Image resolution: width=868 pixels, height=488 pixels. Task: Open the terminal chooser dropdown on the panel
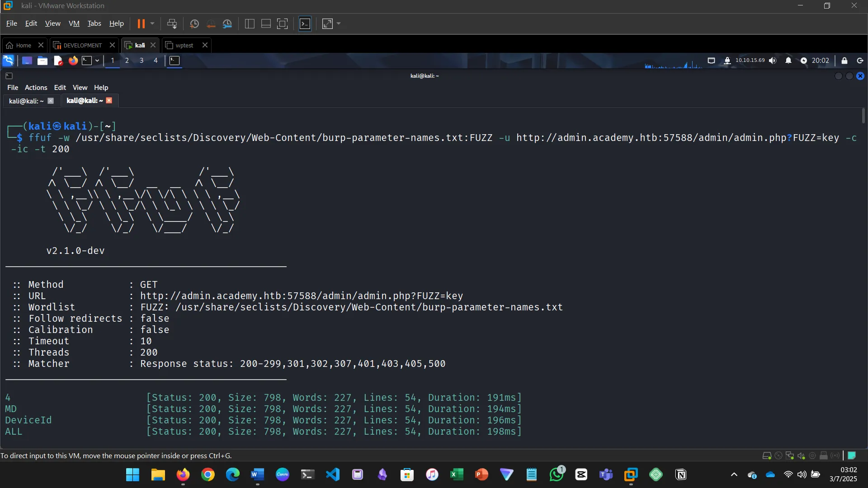point(96,60)
